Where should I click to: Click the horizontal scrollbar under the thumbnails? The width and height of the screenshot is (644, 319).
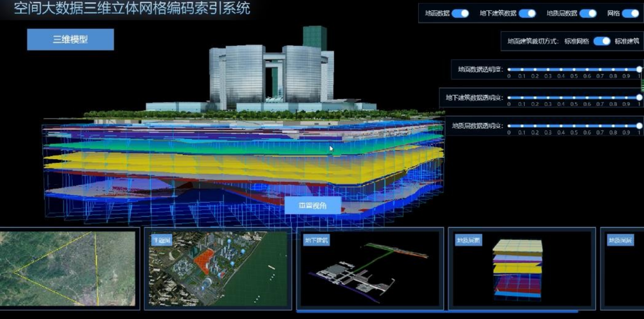pos(437,312)
